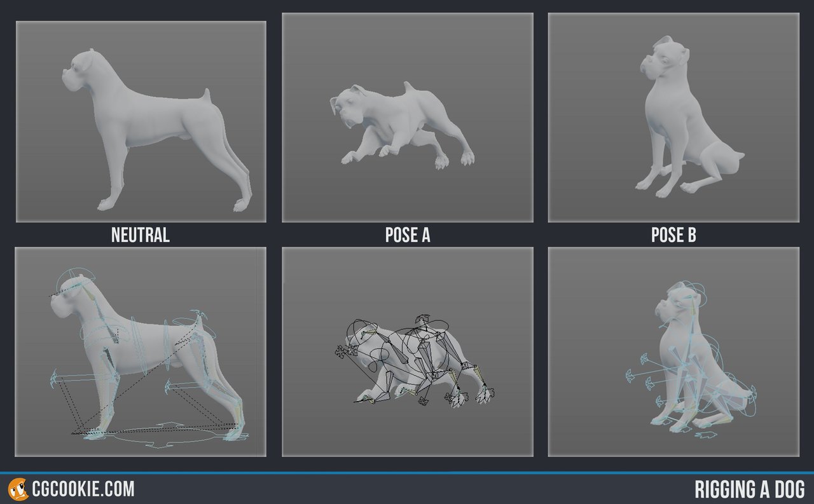Select the POSE B label
The image size is (814, 504).
pyautogui.click(x=673, y=235)
